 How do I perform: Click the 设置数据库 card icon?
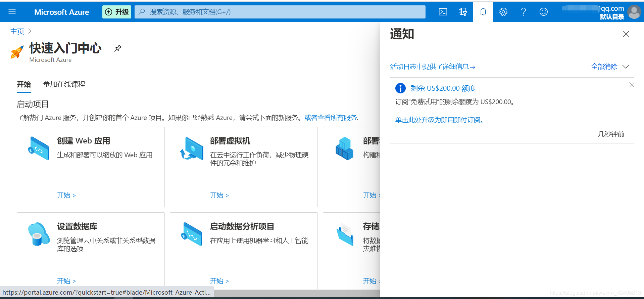point(39,234)
